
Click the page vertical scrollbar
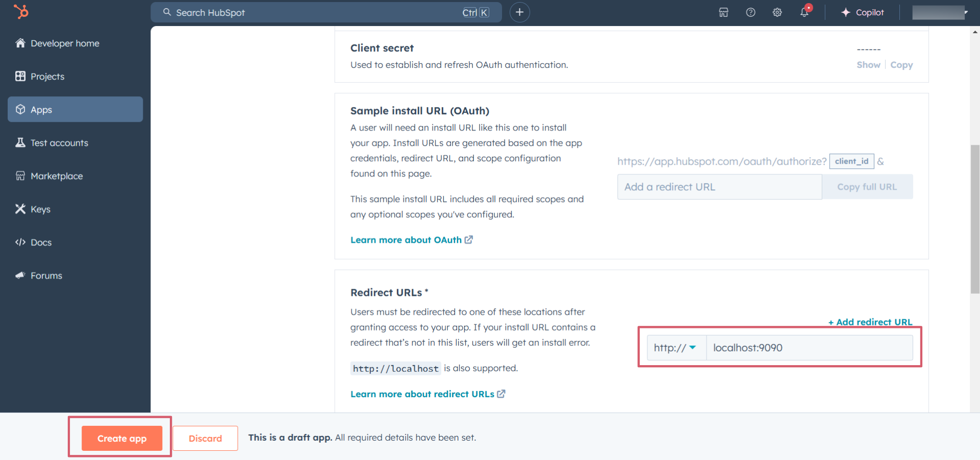click(x=974, y=219)
